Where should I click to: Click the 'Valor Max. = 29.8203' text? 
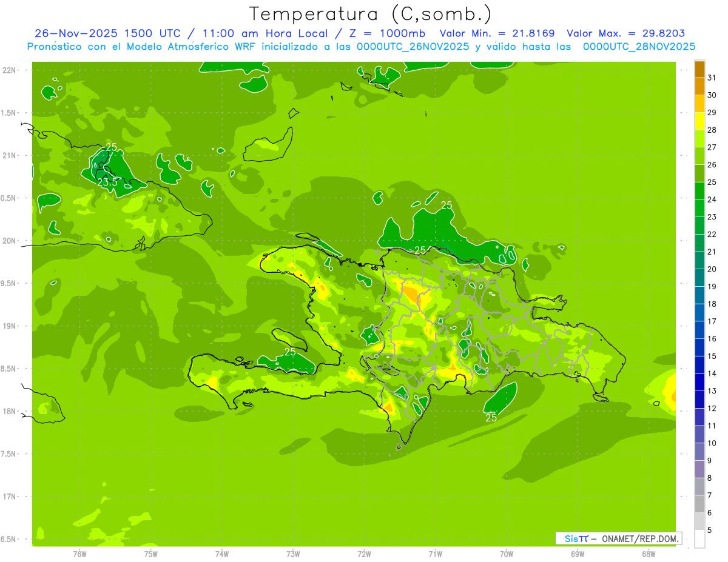[625, 34]
